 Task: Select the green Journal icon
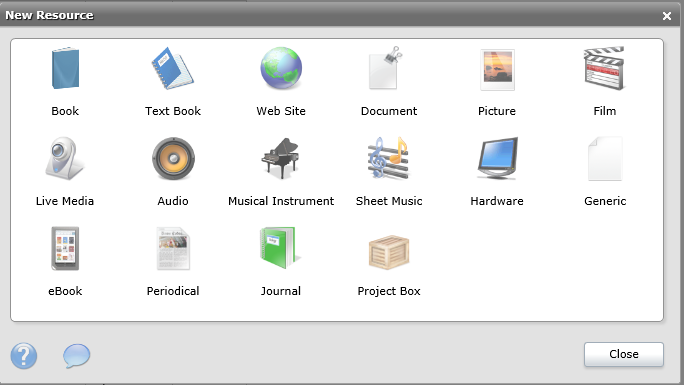280,248
